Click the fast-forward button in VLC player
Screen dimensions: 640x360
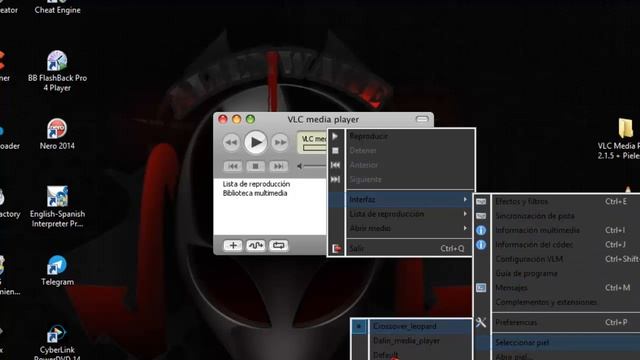pyautogui.click(x=280, y=142)
